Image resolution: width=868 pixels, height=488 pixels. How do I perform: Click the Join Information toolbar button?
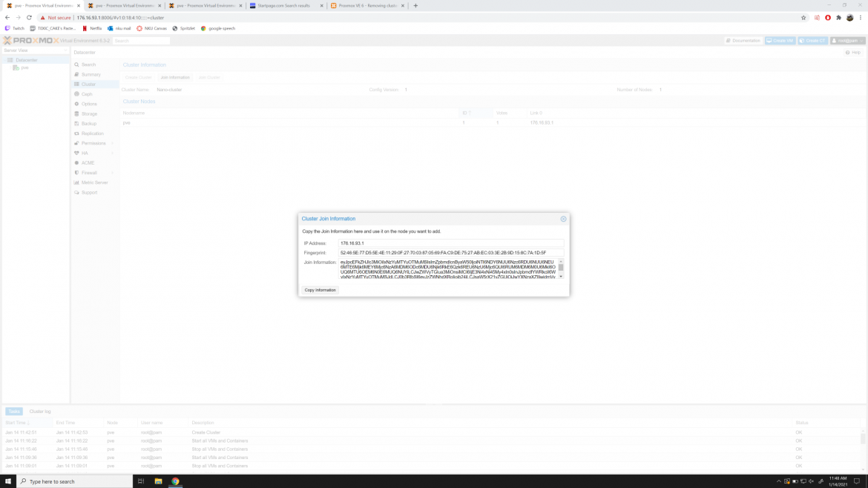[x=175, y=77]
